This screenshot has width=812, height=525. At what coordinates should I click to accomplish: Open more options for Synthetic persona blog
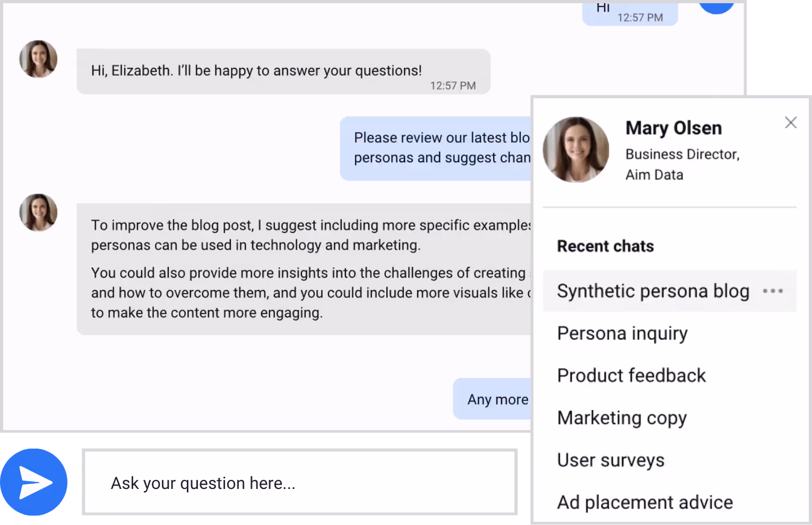click(x=773, y=291)
